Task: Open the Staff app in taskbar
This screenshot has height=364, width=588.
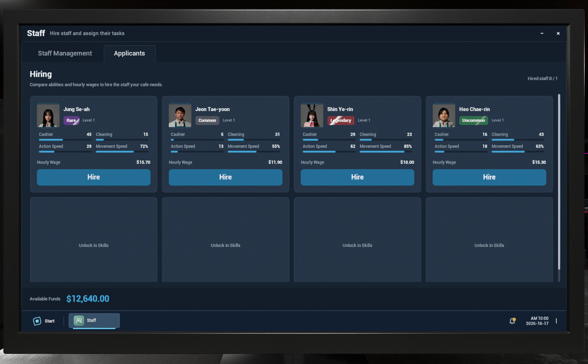Action: click(94, 321)
